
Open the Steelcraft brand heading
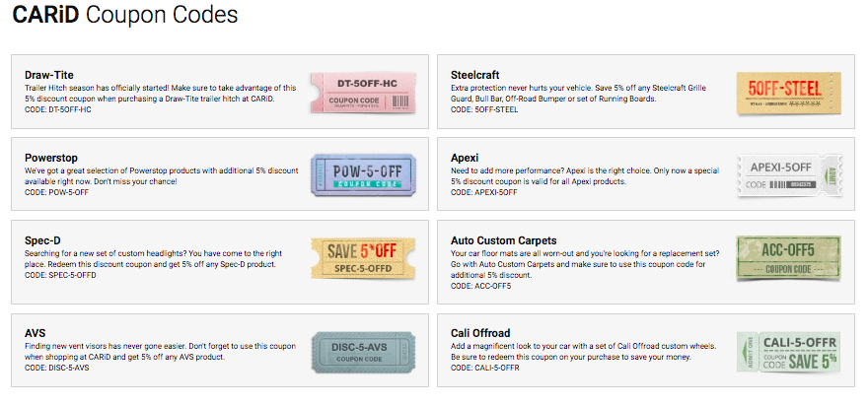pos(476,75)
